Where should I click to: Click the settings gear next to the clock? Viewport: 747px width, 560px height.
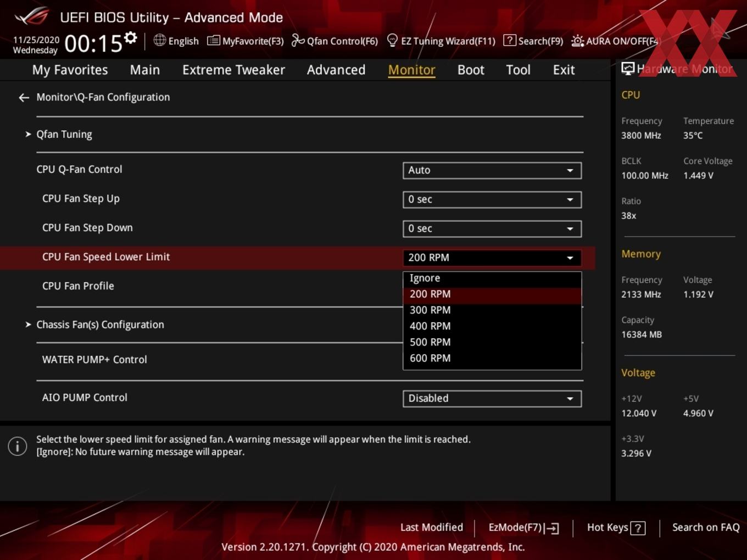coord(130,38)
